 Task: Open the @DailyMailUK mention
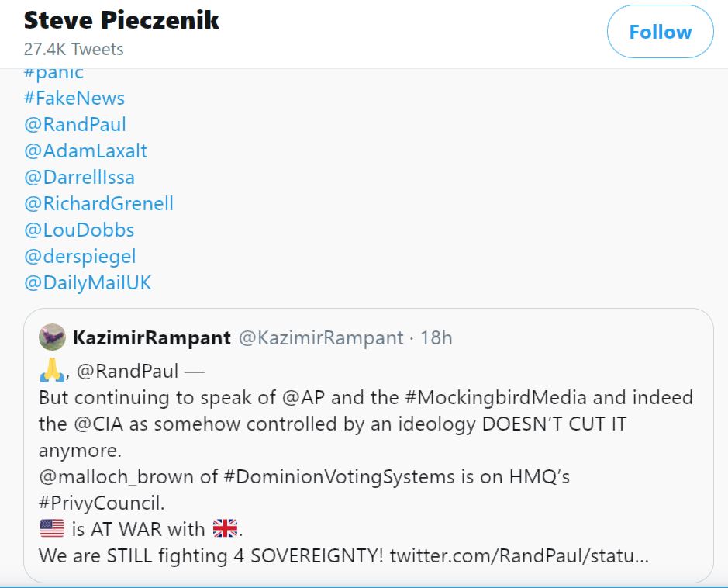pyautogui.click(x=88, y=283)
